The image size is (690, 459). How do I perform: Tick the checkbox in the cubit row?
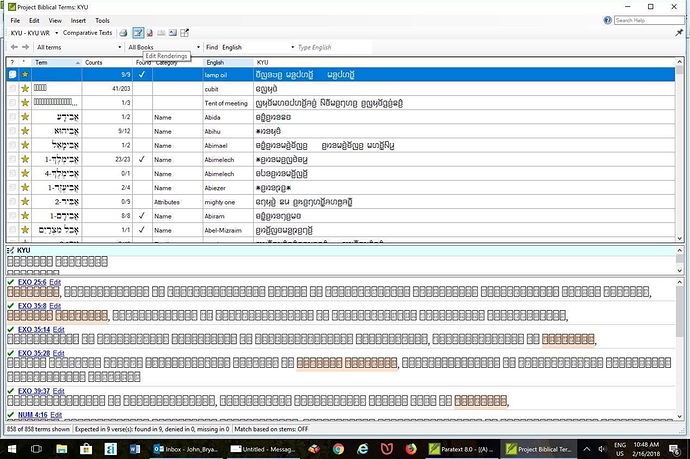tap(12, 88)
